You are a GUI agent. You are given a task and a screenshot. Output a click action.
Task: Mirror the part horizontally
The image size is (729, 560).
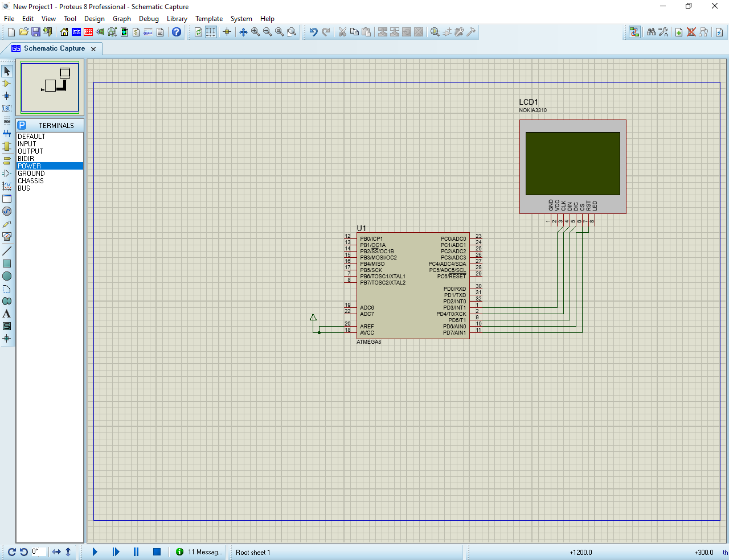56,552
